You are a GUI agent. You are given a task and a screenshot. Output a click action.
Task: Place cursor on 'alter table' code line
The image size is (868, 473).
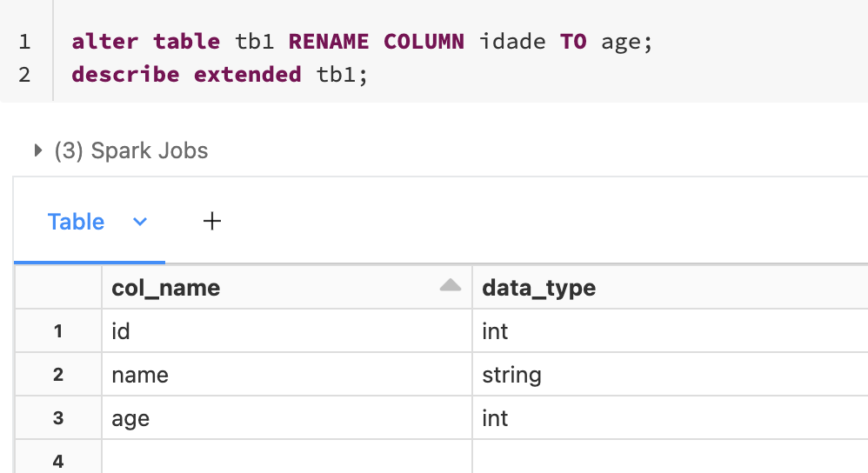(362, 42)
